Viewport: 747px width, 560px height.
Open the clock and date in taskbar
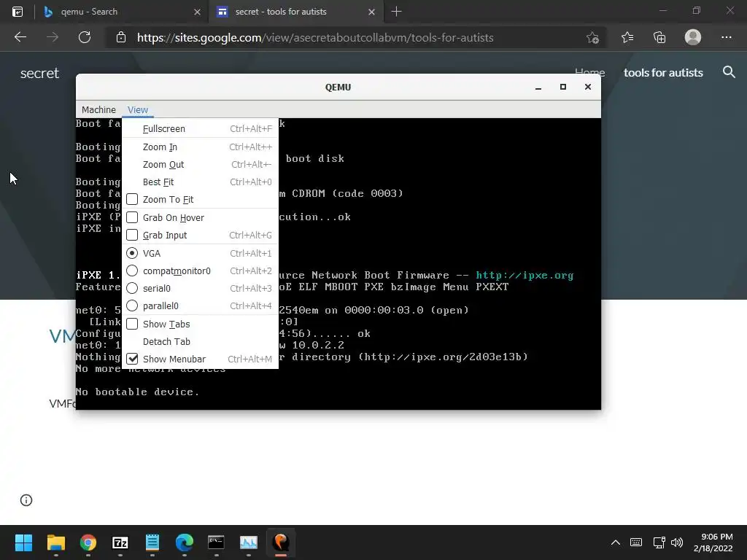pos(713,542)
